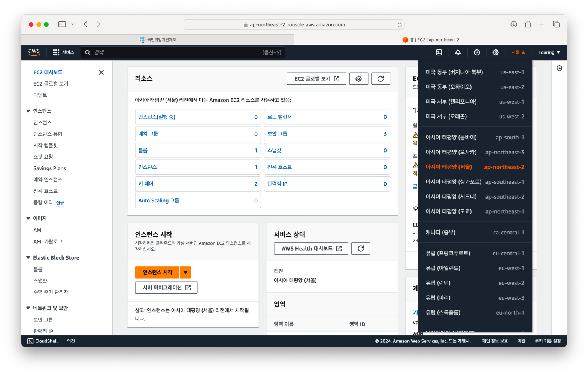
Task: Select region ca-central-1 Canada
Action: [475, 232]
